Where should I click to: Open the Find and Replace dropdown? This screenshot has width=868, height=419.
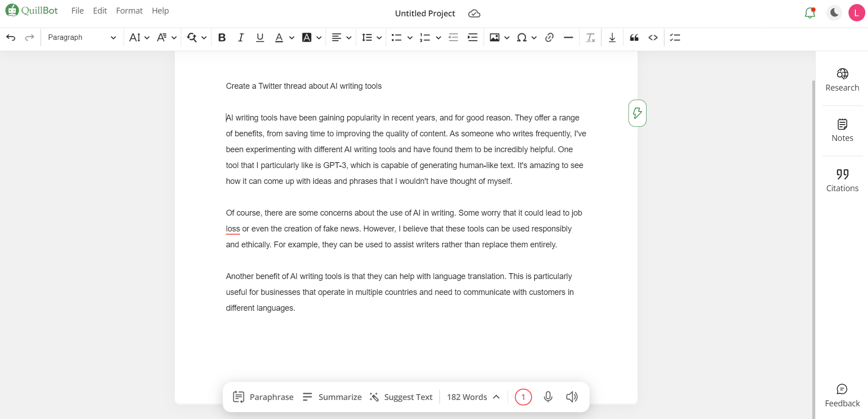(197, 38)
